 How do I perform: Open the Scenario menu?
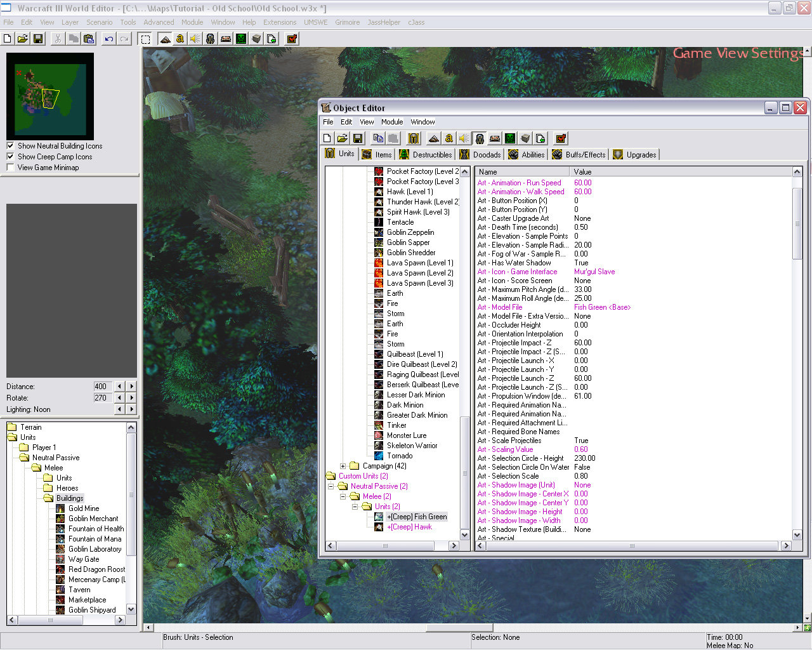[x=99, y=22]
